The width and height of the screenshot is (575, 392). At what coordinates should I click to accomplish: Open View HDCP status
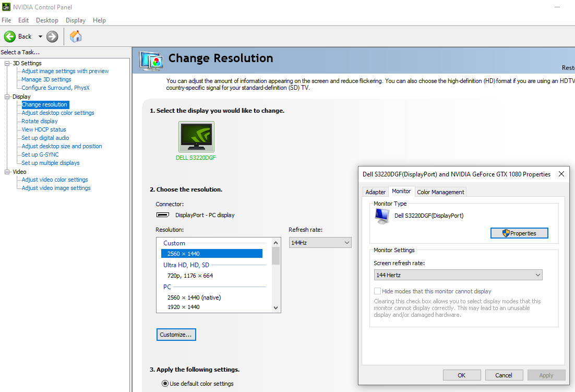point(44,129)
